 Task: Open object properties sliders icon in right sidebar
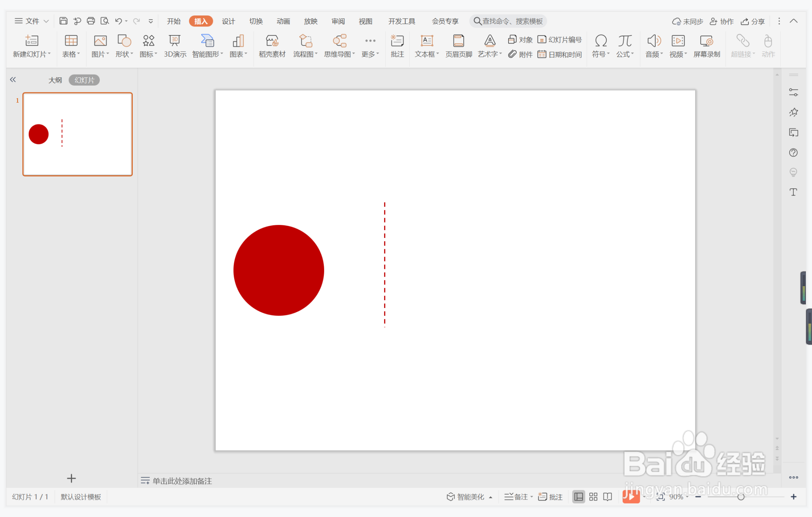click(x=793, y=92)
